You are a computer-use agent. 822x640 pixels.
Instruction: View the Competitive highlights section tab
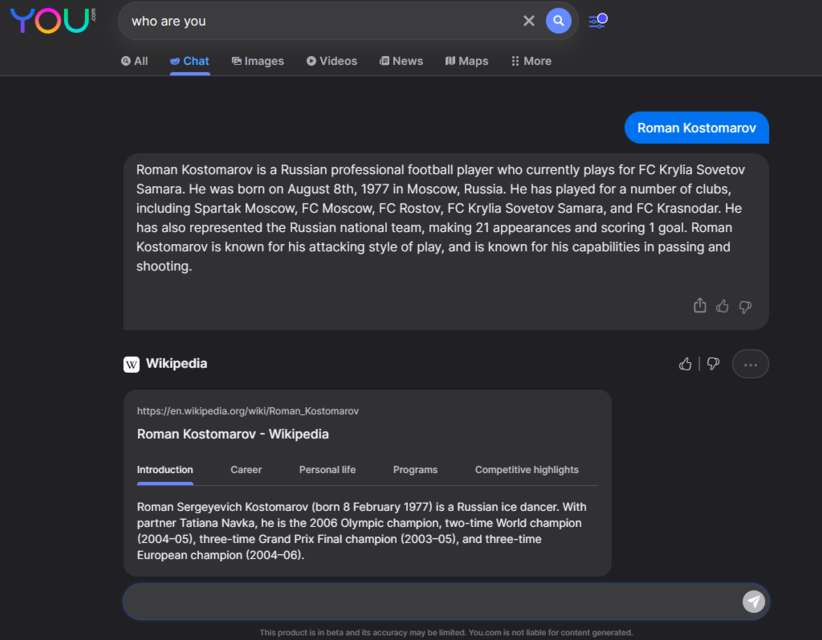click(x=526, y=470)
